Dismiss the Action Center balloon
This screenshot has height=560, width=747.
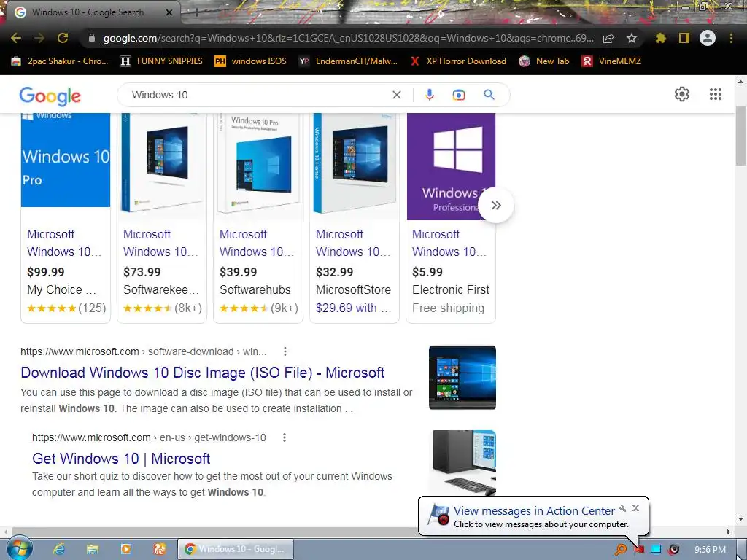click(635, 508)
